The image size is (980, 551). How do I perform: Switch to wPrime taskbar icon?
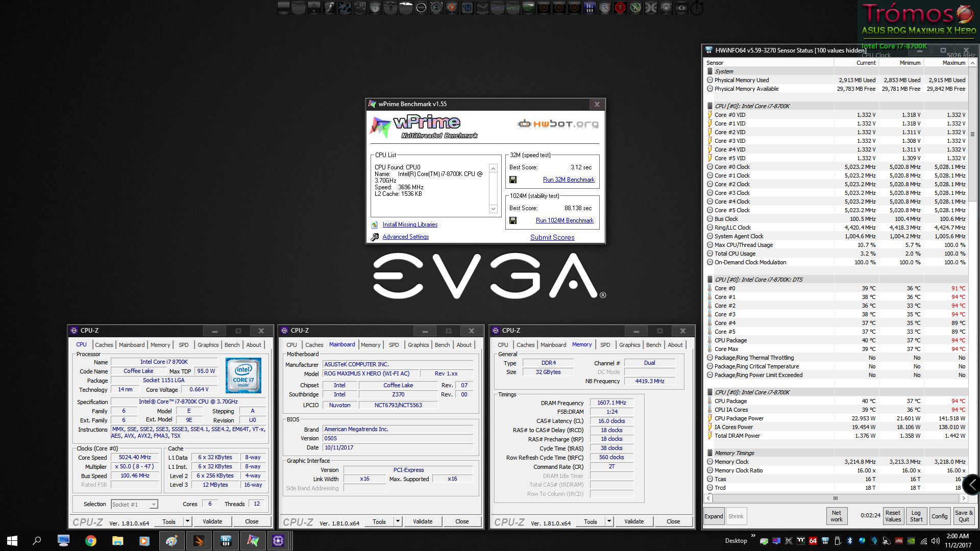pyautogui.click(x=253, y=541)
